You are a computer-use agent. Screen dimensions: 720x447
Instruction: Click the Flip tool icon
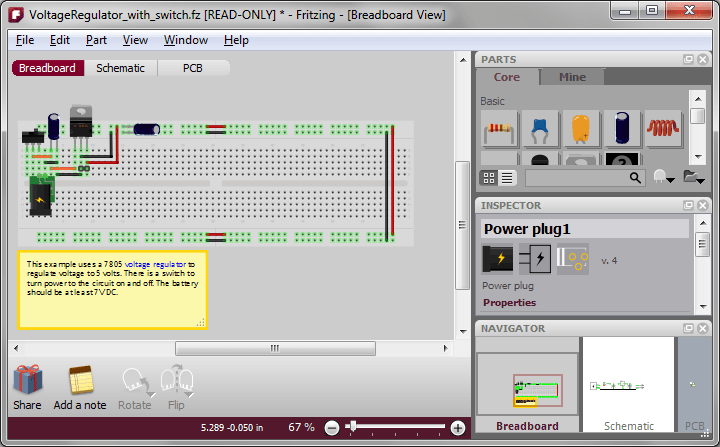(177, 381)
